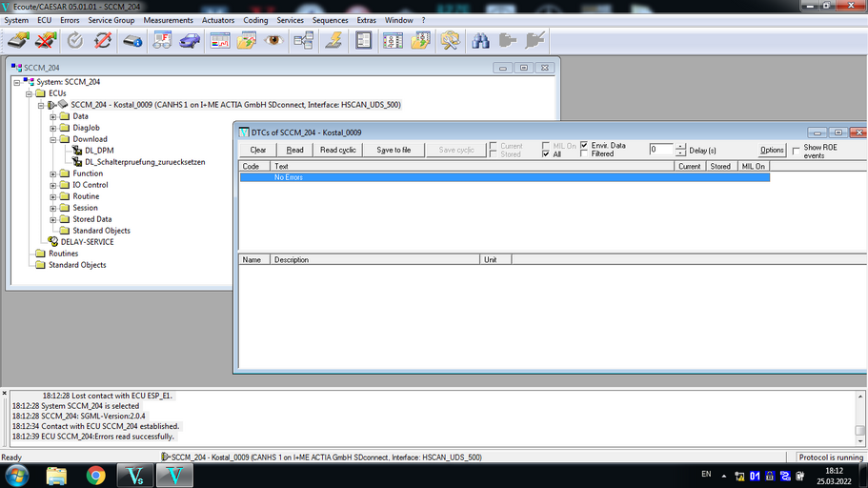Toggle the All checkbox in the DTCs window

pos(546,154)
